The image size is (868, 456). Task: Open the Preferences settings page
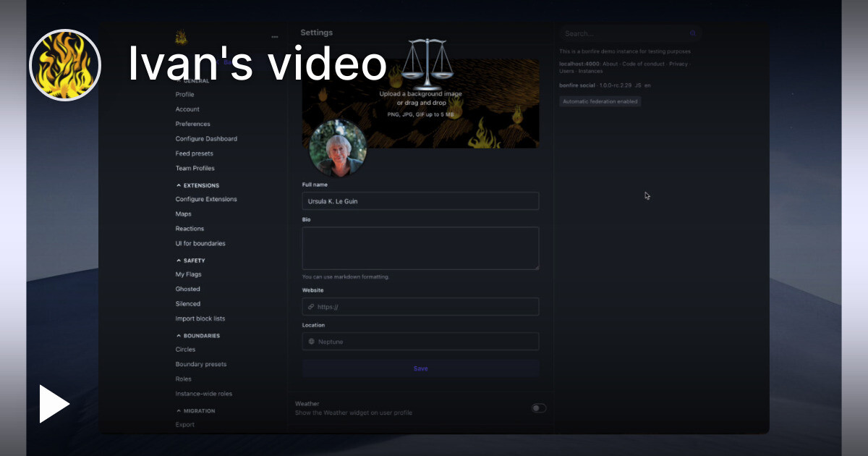pos(192,124)
